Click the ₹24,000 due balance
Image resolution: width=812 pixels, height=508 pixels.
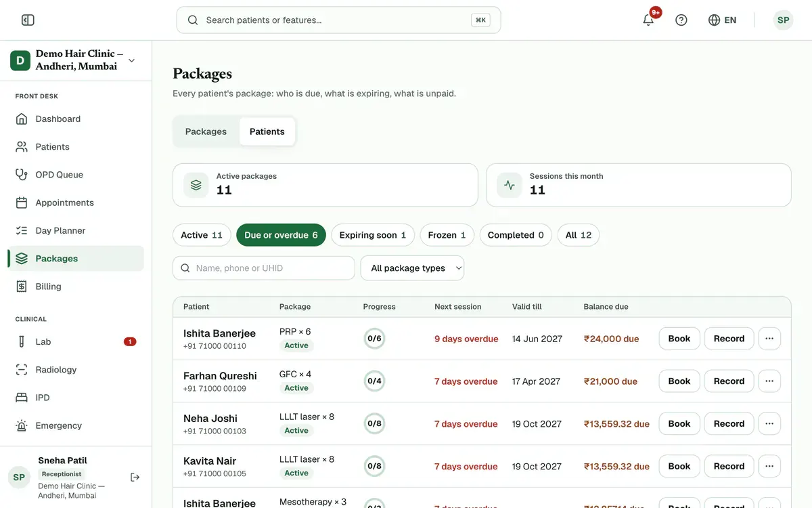(x=612, y=339)
